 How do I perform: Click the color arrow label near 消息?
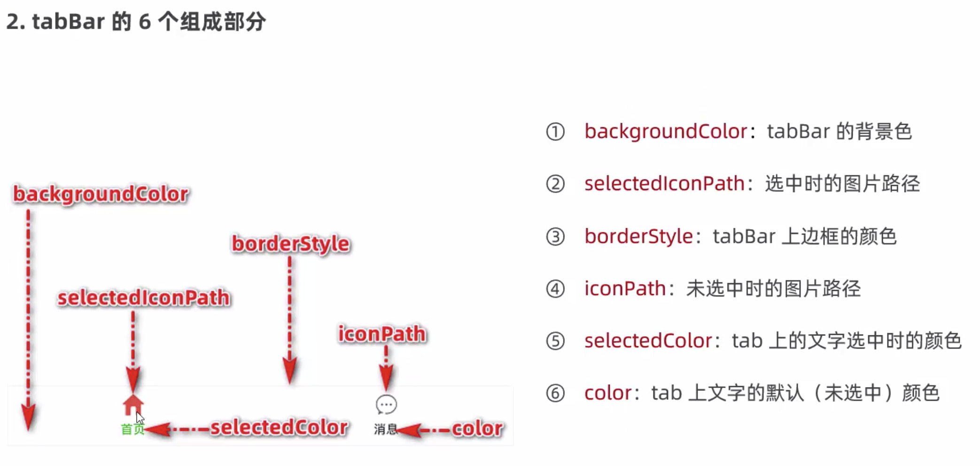(477, 428)
